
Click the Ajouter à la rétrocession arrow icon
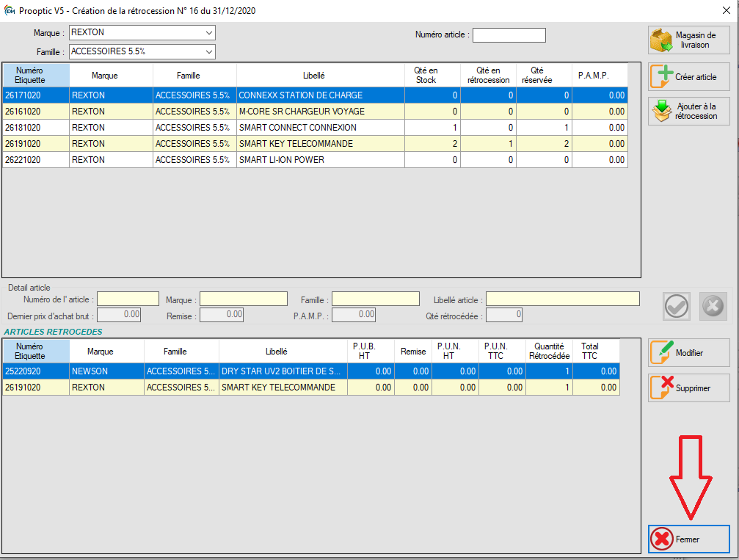point(662,111)
